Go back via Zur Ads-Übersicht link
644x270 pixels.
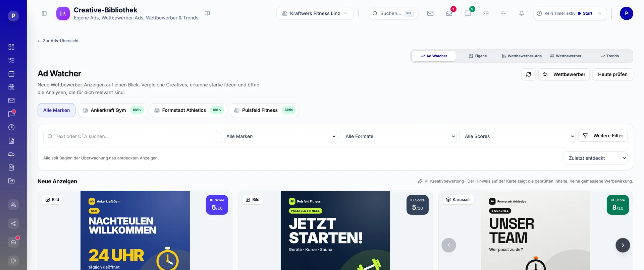[x=58, y=41]
